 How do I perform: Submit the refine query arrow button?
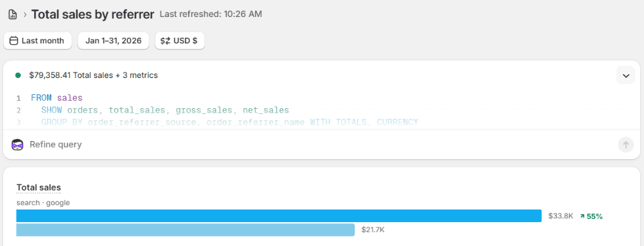tap(626, 145)
